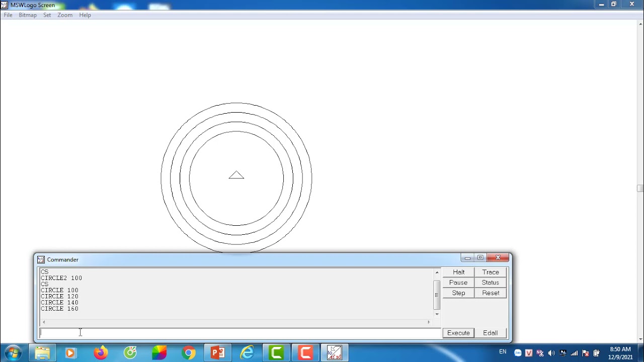Image resolution: width=644 pixels, height=362 pixels.
Task: Open the volume speaker tray icon
Action: point(551,353)
